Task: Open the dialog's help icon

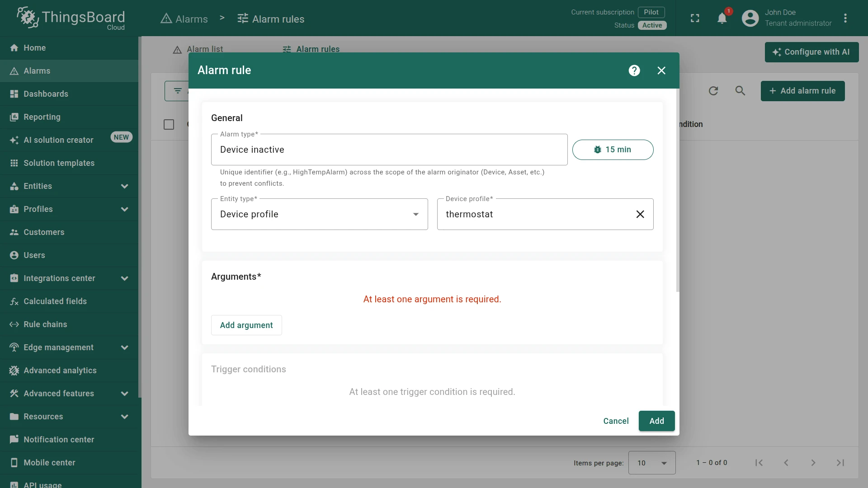Action: tap(634, 70)
